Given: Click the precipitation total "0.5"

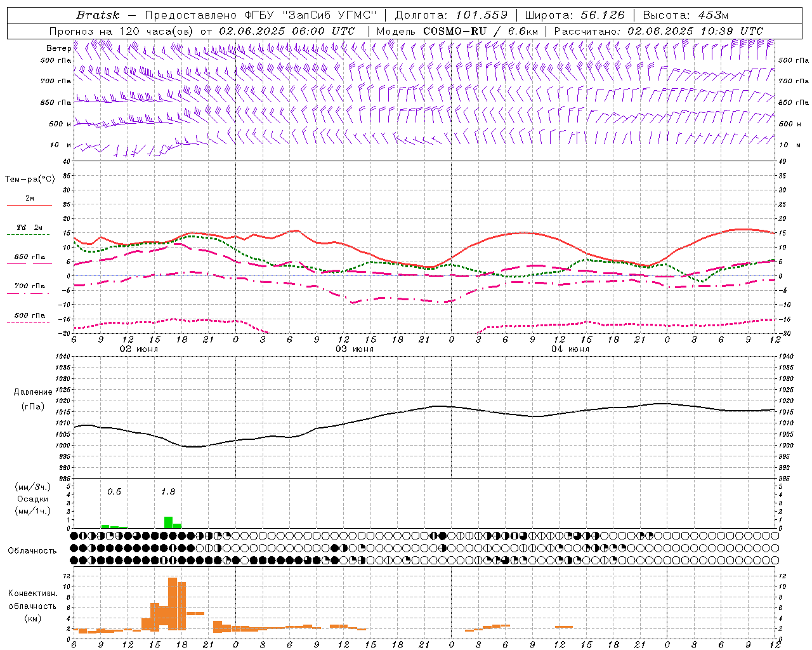Looking at the screenshot, I should (x=114, y=491).
